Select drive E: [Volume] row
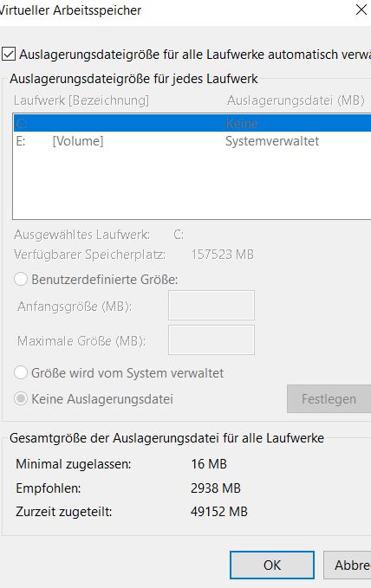 pyautogui.click(x=192, y=141)
